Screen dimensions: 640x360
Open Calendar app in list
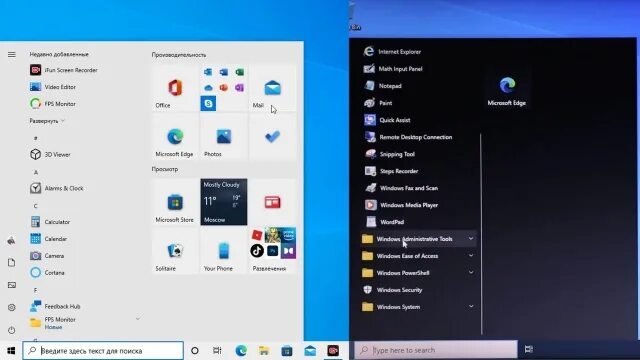click(49, 239)
